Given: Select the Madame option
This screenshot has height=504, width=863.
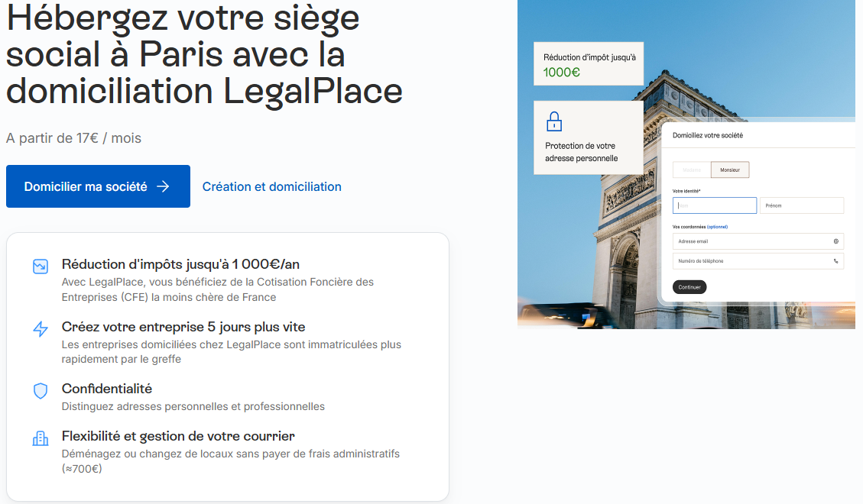Looking at the screenshot, I should 693,170.
